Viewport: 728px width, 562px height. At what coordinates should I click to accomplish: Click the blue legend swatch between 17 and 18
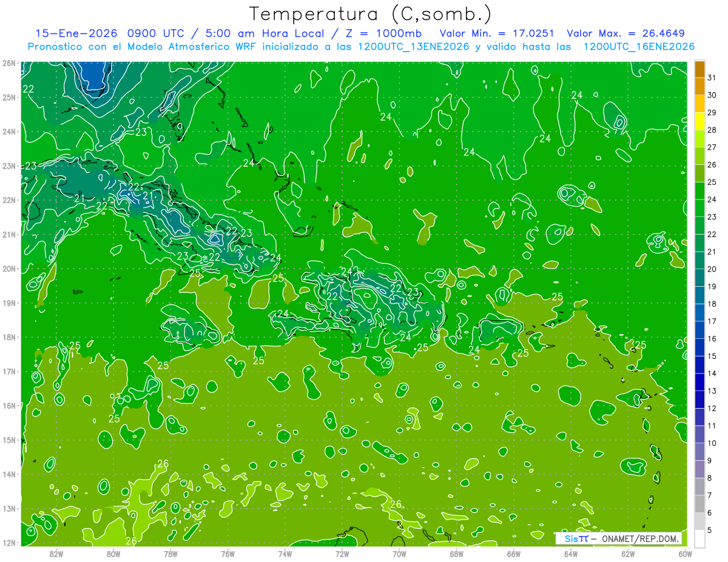pyautogui.click(x=699, y=312)
